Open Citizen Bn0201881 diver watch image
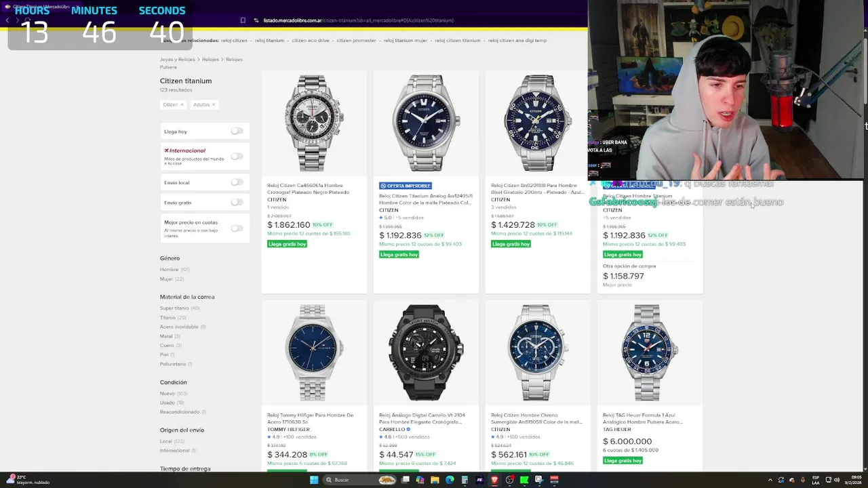868x488 pixels. (x=538, y=123)
